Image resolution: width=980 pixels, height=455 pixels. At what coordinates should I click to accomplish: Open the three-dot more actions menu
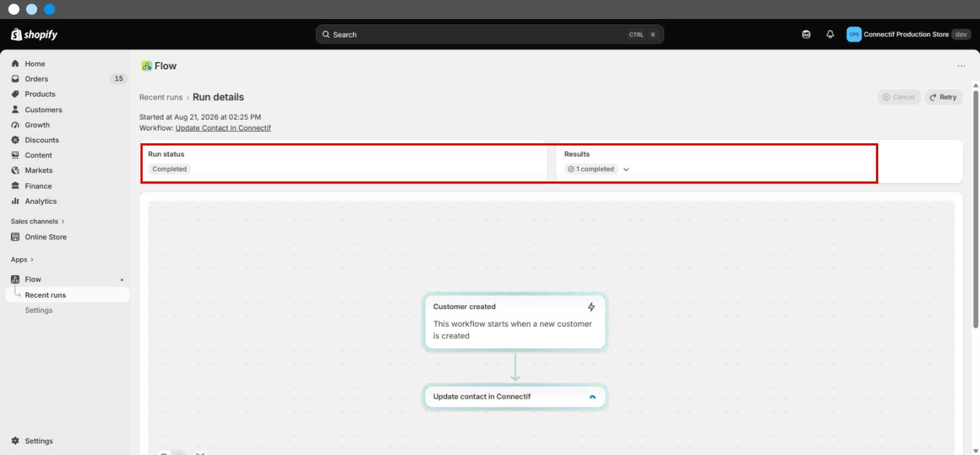click(961, 66)
